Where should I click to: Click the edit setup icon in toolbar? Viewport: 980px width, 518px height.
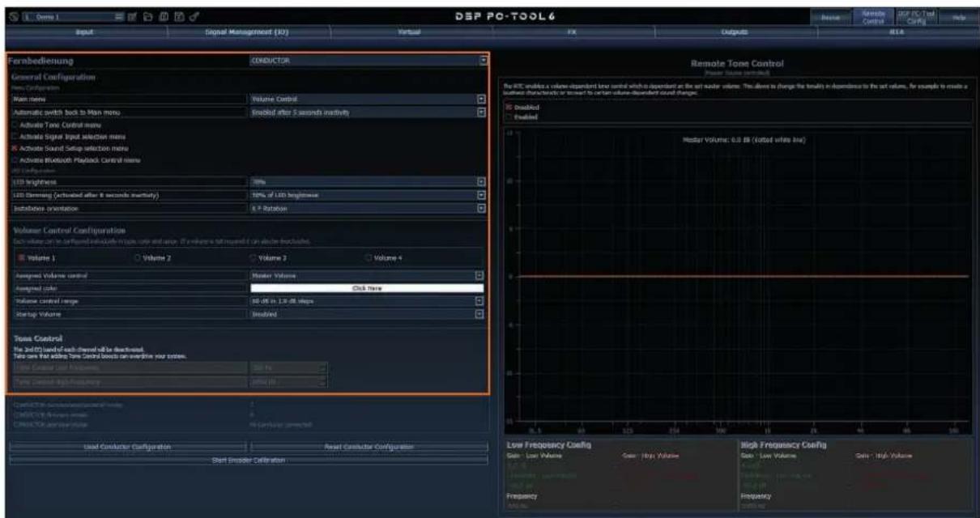pyautogui.click(x=132, y=17)
